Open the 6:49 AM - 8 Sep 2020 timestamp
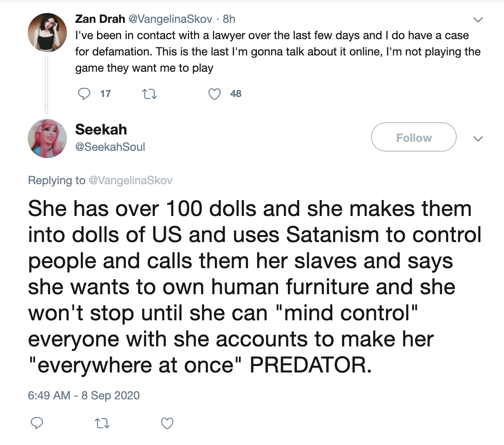 coord(84,395)
